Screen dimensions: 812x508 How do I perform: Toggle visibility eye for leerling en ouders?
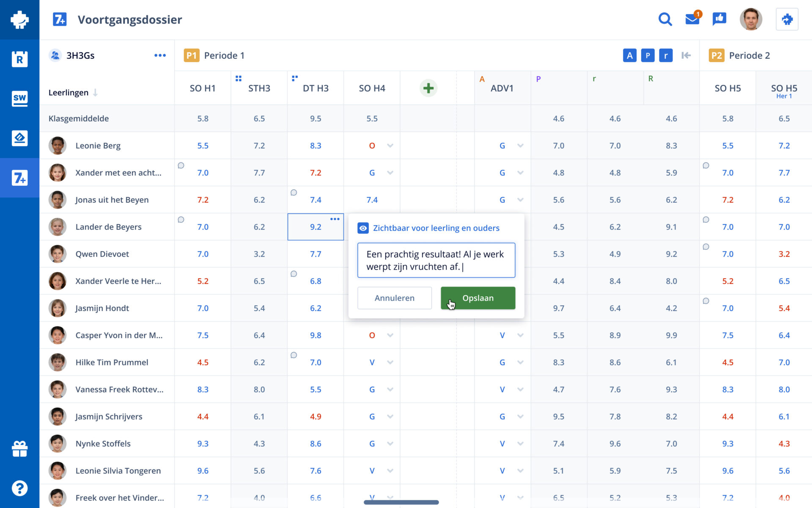[363, 228]
